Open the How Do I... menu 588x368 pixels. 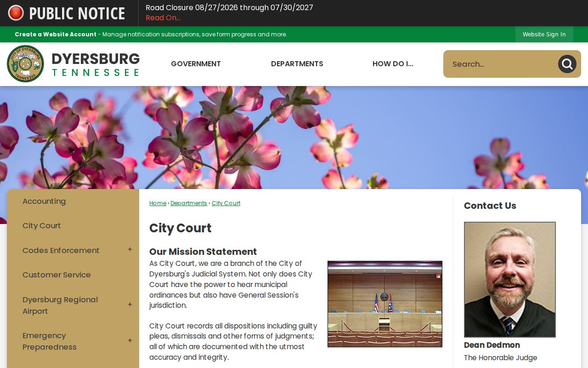coord(393,64)
